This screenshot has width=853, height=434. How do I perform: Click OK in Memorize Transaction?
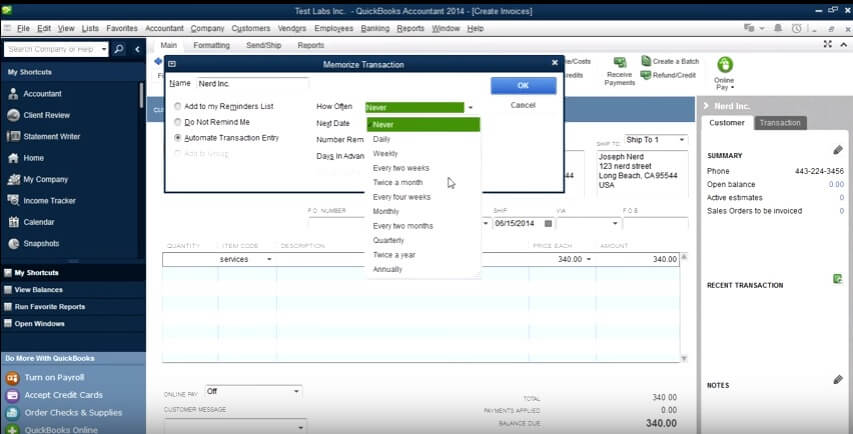(523, 85)
